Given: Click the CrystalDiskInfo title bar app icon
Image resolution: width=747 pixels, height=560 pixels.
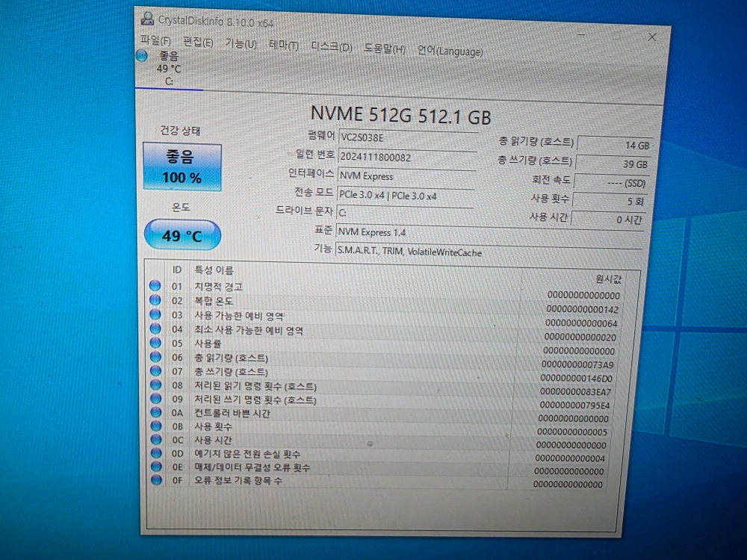Looking at the screenshot, I should pyautogui.click(x=147, y=19).
